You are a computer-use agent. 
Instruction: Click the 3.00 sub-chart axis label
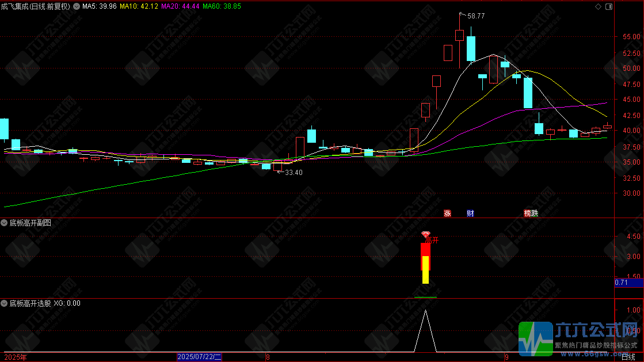click(x=633, y=257)
